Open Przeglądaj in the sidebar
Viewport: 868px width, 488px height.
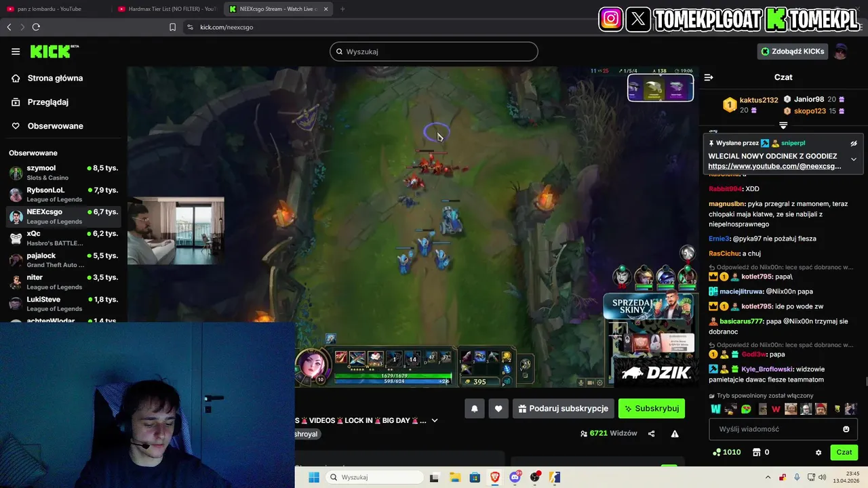47,102
